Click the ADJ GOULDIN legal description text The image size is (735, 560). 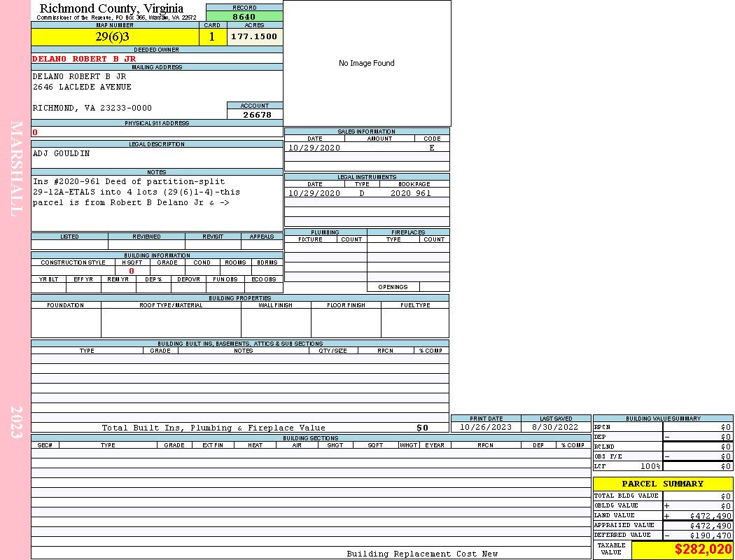click(x=62, y=153)
